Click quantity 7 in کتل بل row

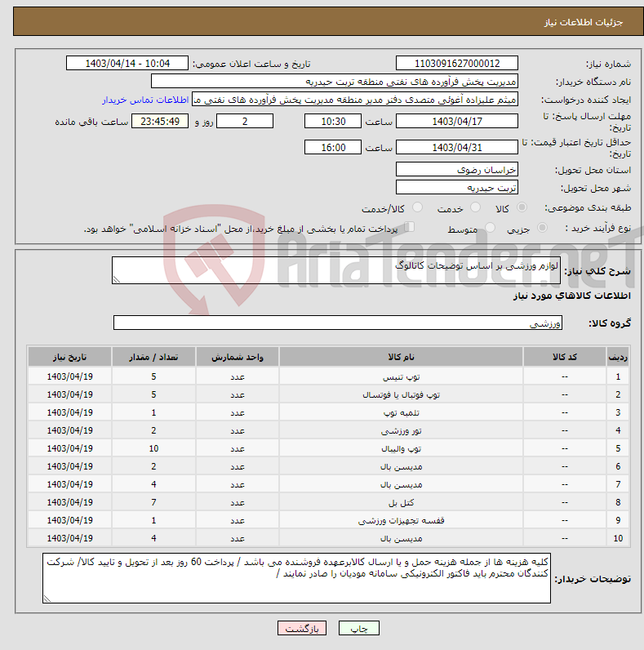153,502
